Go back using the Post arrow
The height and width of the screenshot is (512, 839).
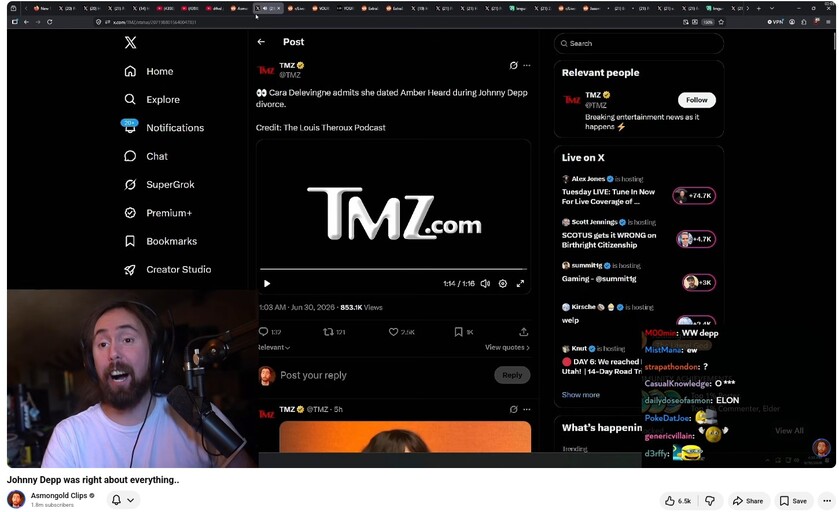coord(261,42)
